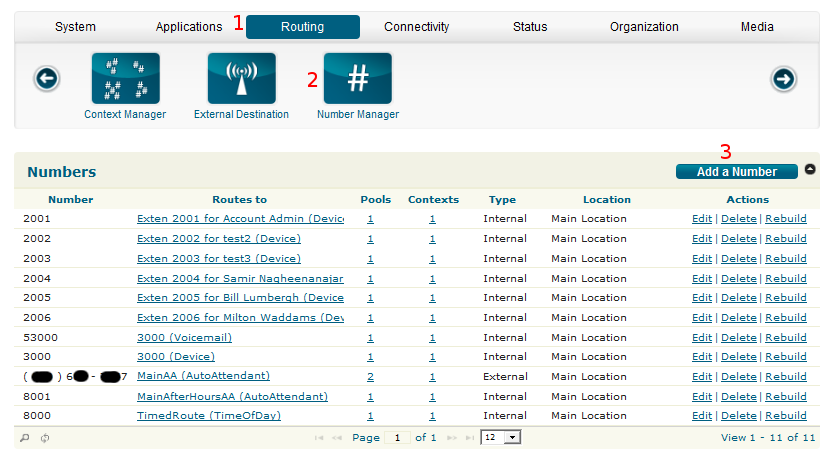Image resolution: width=834 pixels, height=462 pixels.
Task: Switch to the Routing tab
Action: pyautogui.click(x=302, y=27)
